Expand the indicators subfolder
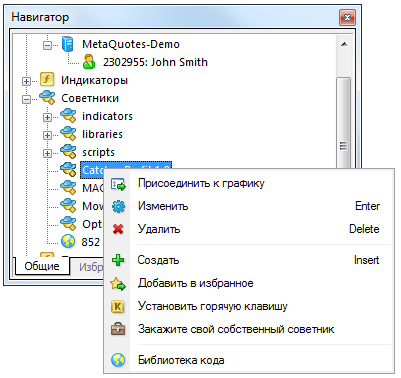The width and height of the screenshot is (401, 378). point(47,117)
